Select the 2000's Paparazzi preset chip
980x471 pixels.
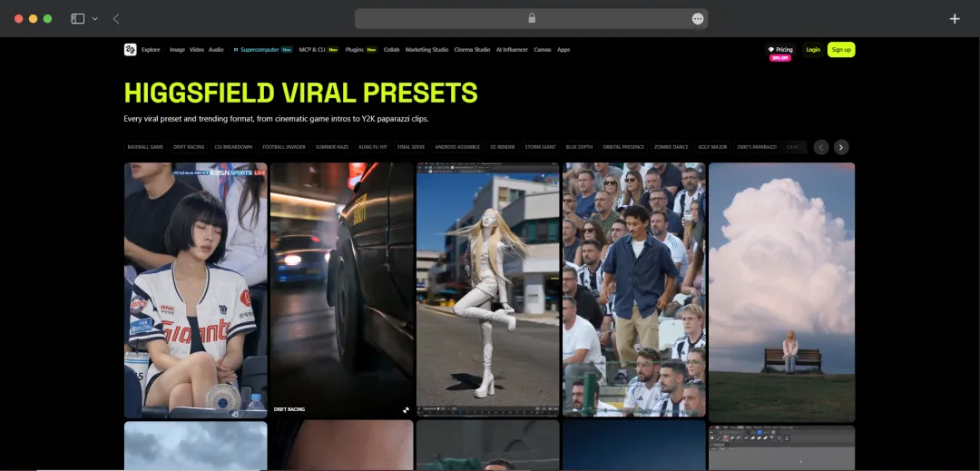(757, 147)
